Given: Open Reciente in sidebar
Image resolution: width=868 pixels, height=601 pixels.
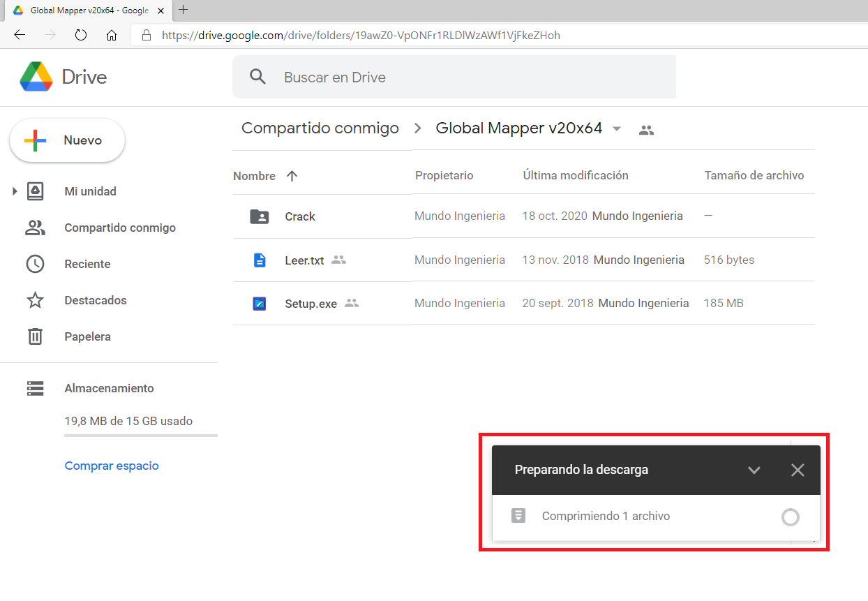Looking at the screenshot, I should point(87,264).
